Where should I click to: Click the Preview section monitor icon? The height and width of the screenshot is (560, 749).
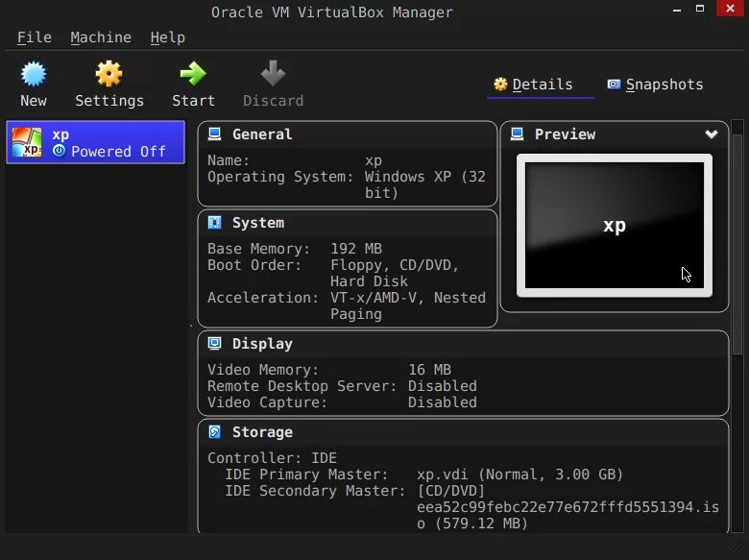pyautogui.click(x=518, y=134)
